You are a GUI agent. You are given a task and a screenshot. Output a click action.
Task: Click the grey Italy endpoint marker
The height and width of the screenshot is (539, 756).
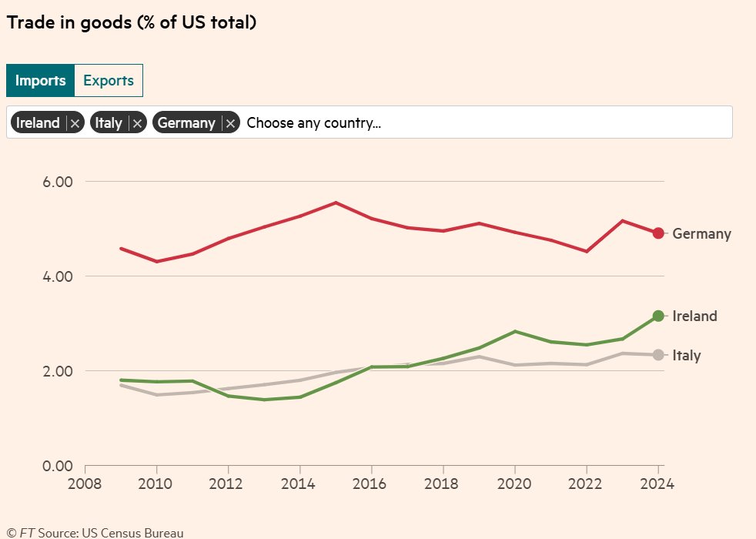[x=658, y=355]
